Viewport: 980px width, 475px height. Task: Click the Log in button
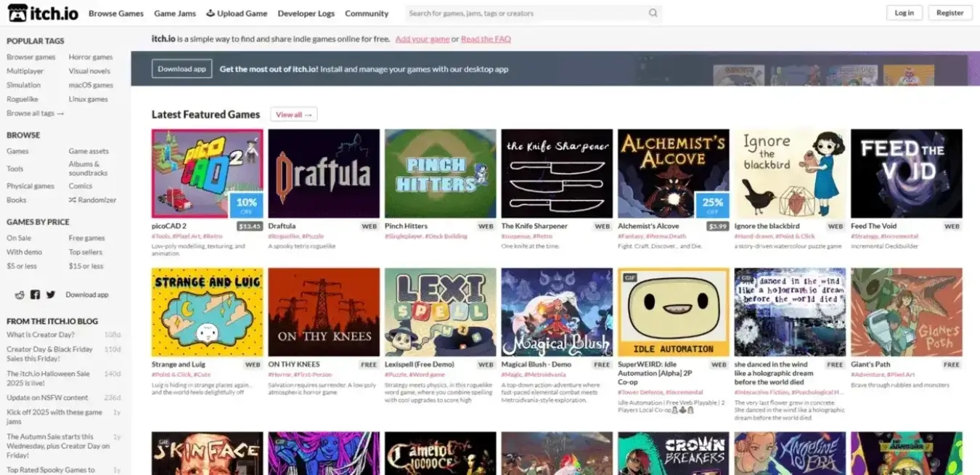point(905,13)
